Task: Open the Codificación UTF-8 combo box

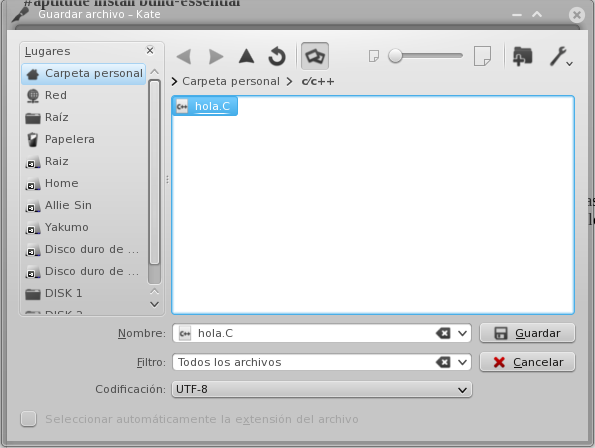Action: [322, 390]
